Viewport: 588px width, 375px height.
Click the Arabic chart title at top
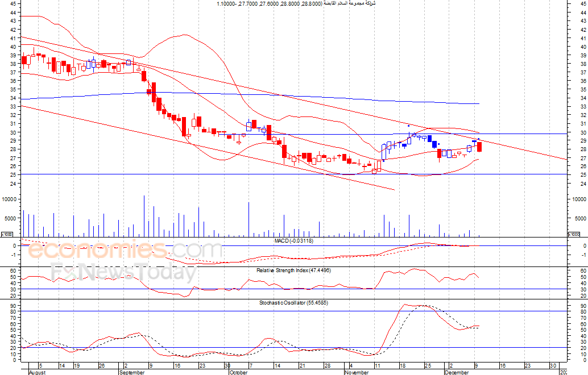pos(296,4)
